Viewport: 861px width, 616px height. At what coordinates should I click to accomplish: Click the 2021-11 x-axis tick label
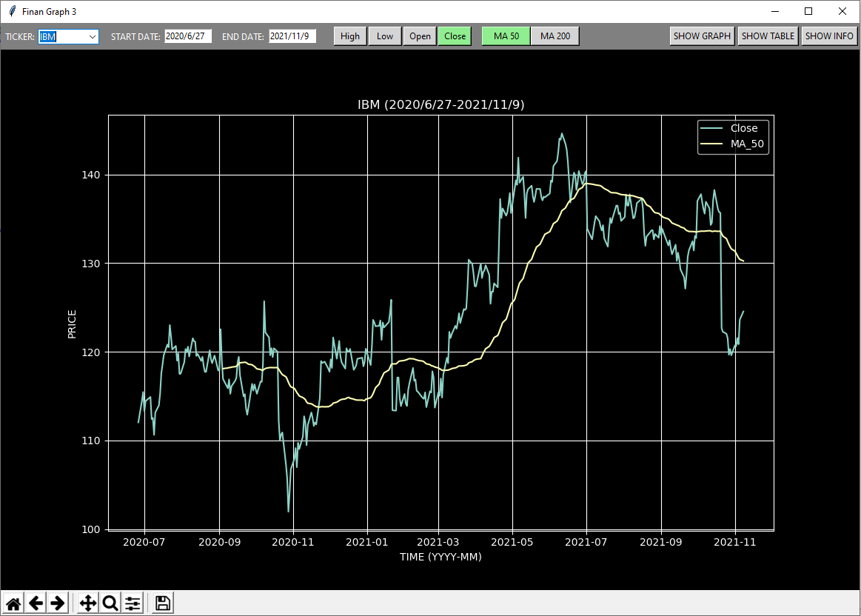734,542
